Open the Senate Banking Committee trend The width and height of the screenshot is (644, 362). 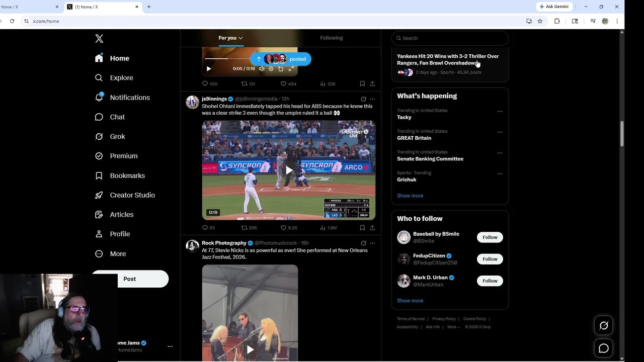point(430,159)
